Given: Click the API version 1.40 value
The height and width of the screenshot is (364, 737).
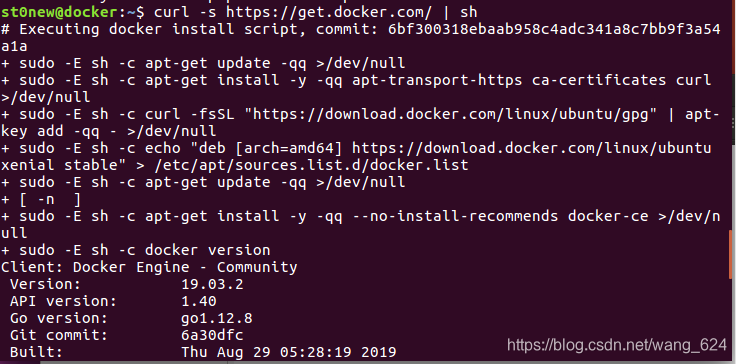Looking at the screenshot, I should (x=199, y=301).
